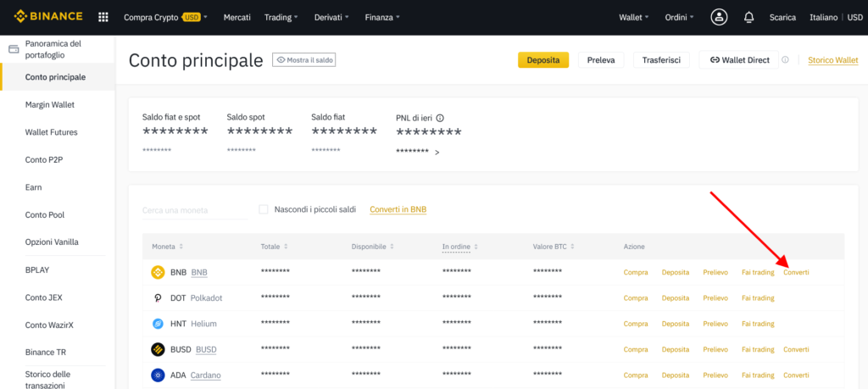Change currency from USD
Image resolution: width=868 pixels, height=389 pixels.
pos(854,17)
